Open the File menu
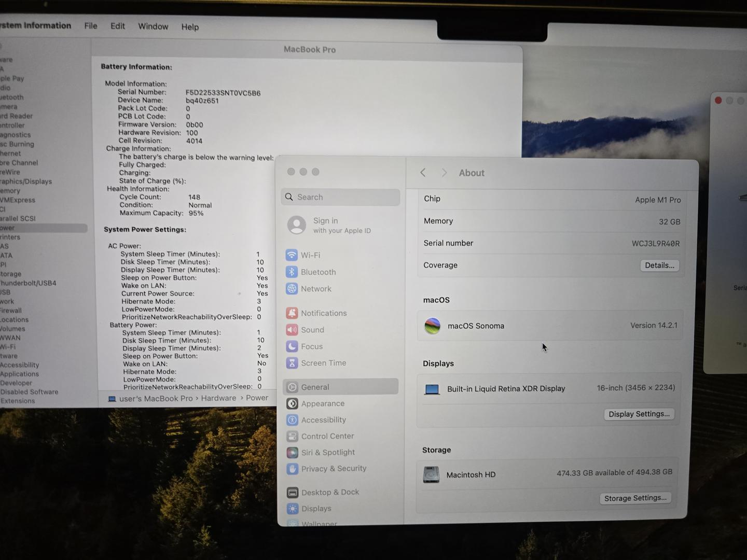The image size is (747, 560). tap(91, 26)
